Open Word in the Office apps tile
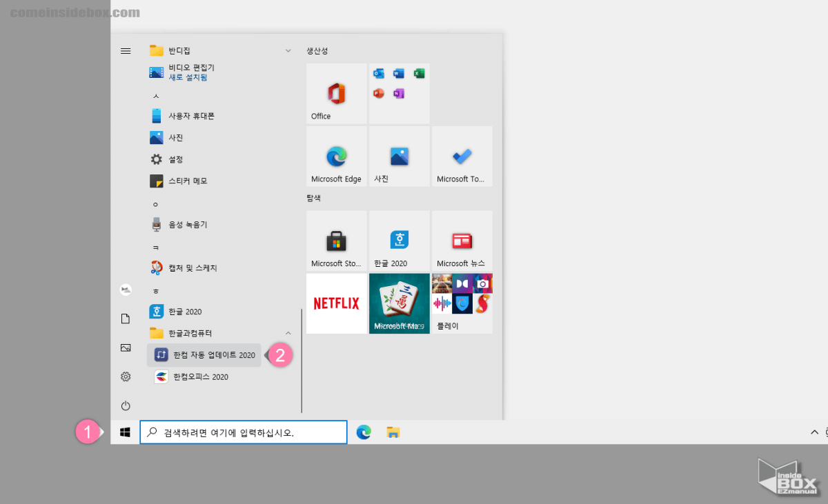828x504 pixels. pos(399,74)
